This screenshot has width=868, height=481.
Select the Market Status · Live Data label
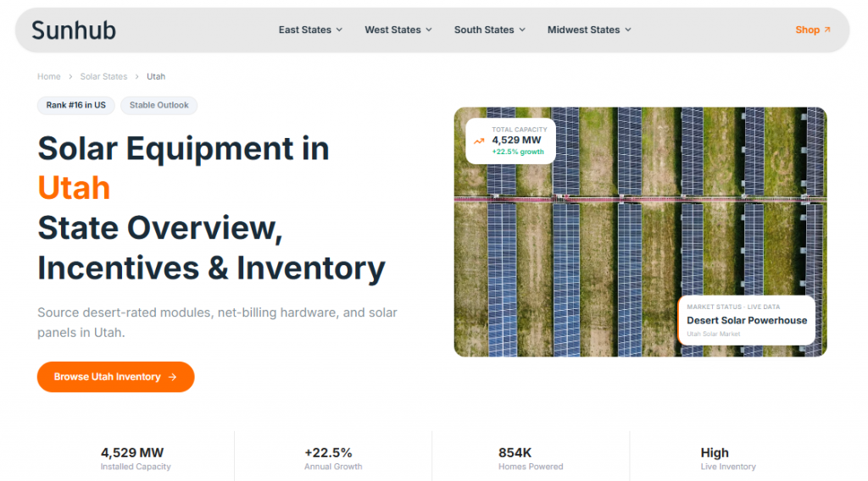733,307
